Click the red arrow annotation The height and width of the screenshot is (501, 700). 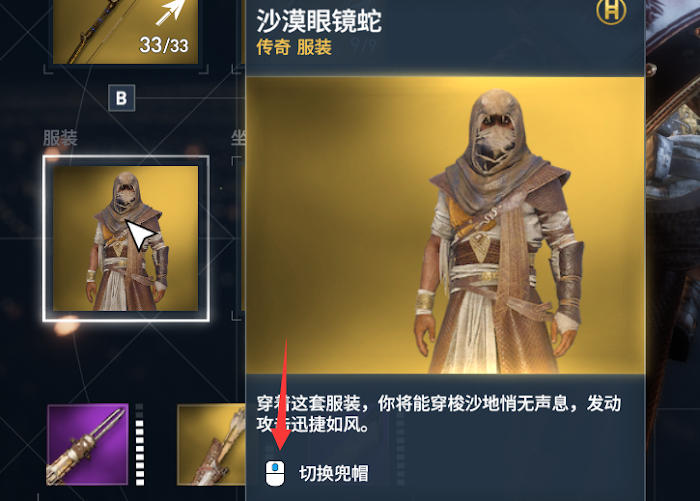tap(282, 394)
